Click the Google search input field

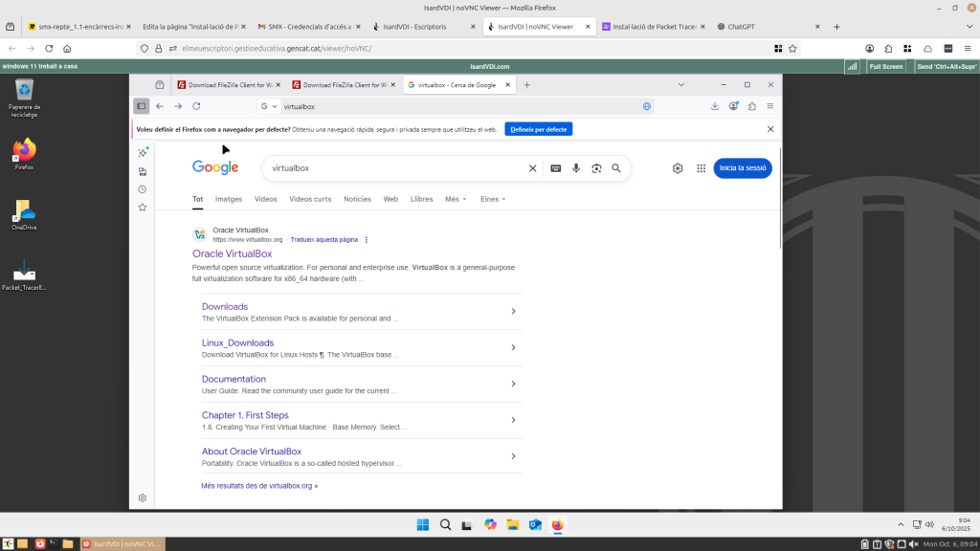coord(392,168)
